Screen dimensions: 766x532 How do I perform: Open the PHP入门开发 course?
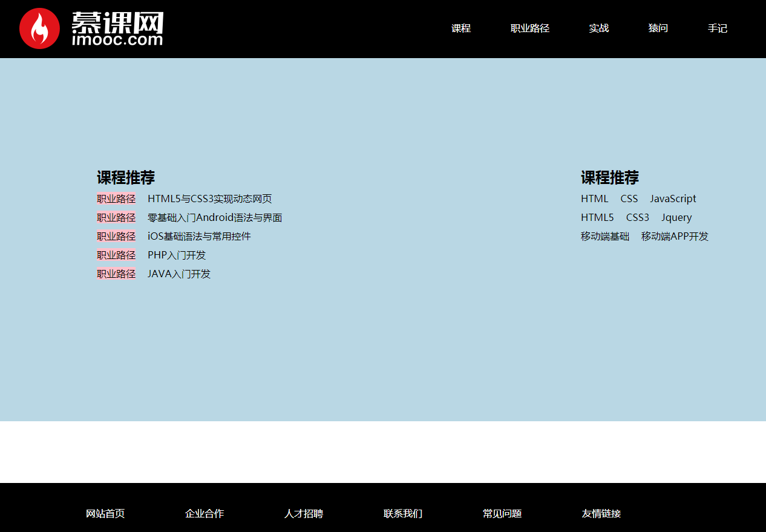pos(177,255)
